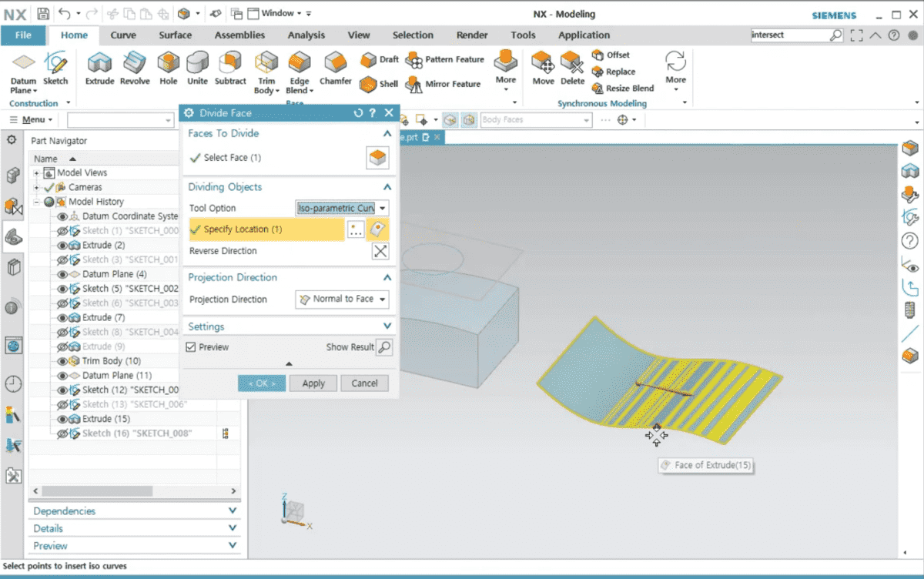The image size is (924, 579).
Task: Select the Chamfer tool
Action: [336, 69]
